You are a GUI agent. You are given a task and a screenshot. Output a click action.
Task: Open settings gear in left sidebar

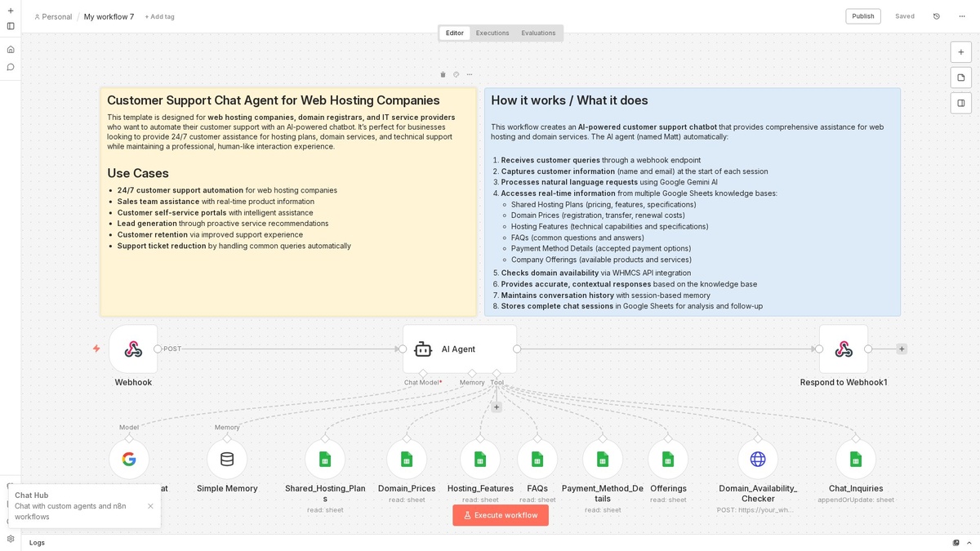[x=11, y=539]
